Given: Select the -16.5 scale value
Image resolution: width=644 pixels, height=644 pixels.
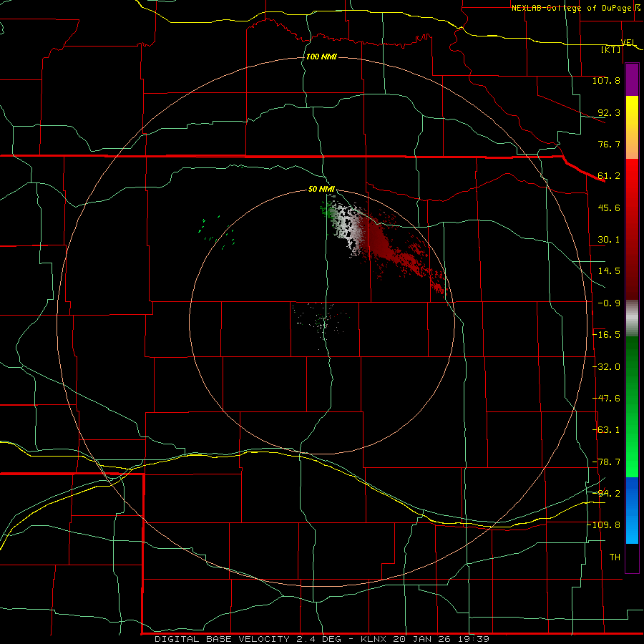Looking at the screenshot, I should click(607, 335).
